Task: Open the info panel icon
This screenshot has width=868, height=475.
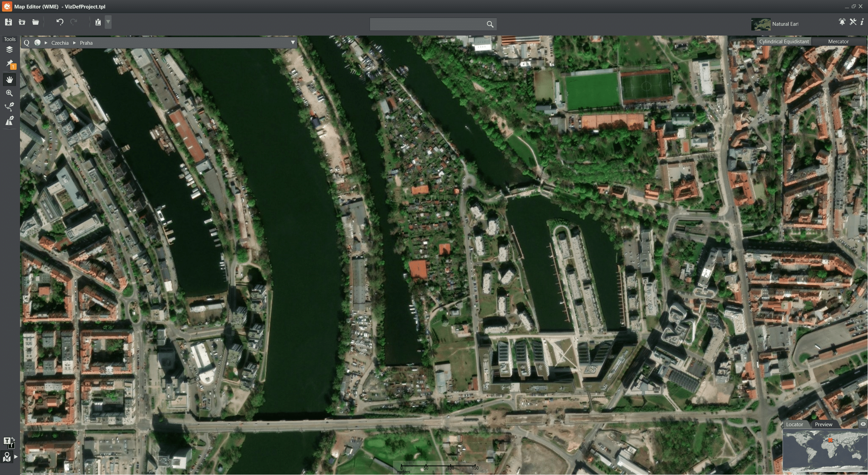Action: point(862,22)
